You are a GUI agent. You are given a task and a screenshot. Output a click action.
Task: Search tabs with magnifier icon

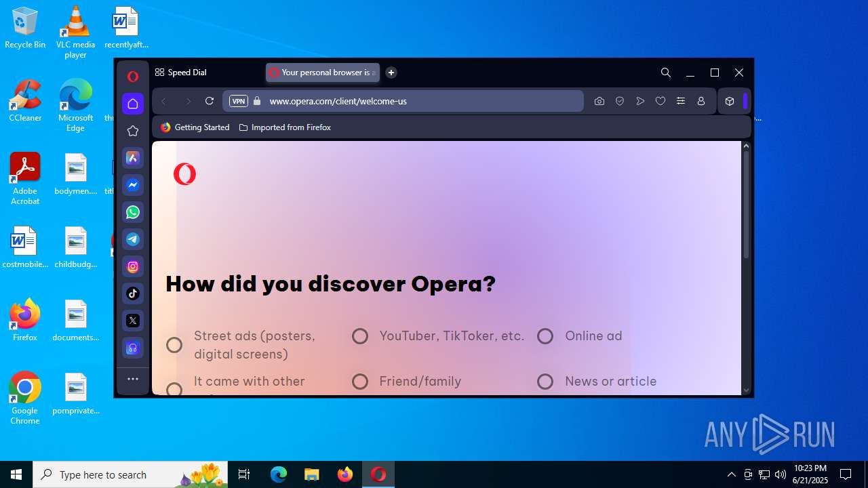(x=666, y=73)
